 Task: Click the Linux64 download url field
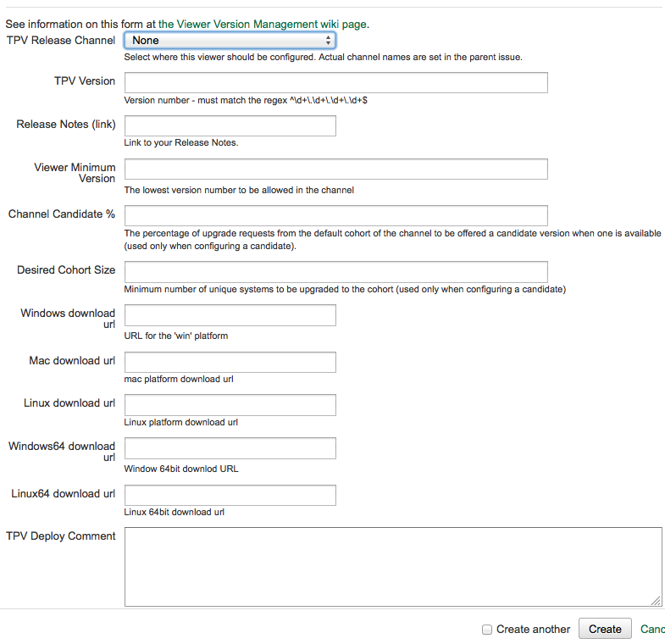pyautogui.click(x=230, y=495)
